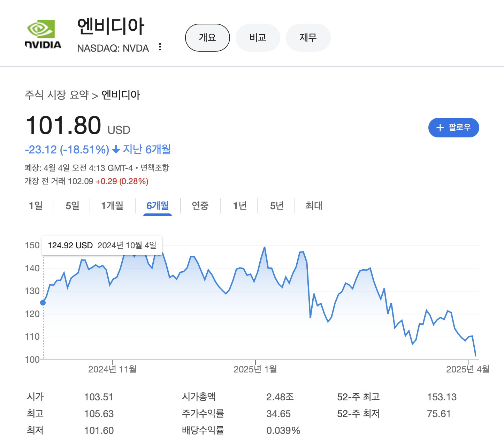504x445 pixels.
Task: Click the 엔비디아 company title
Action: coord(110,27)
